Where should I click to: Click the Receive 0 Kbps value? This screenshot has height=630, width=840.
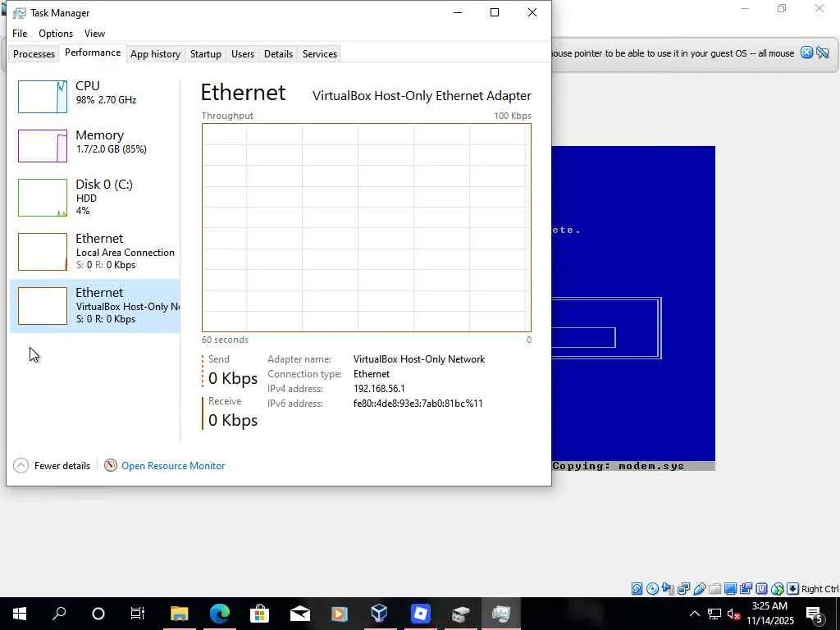tap(233, 420)
